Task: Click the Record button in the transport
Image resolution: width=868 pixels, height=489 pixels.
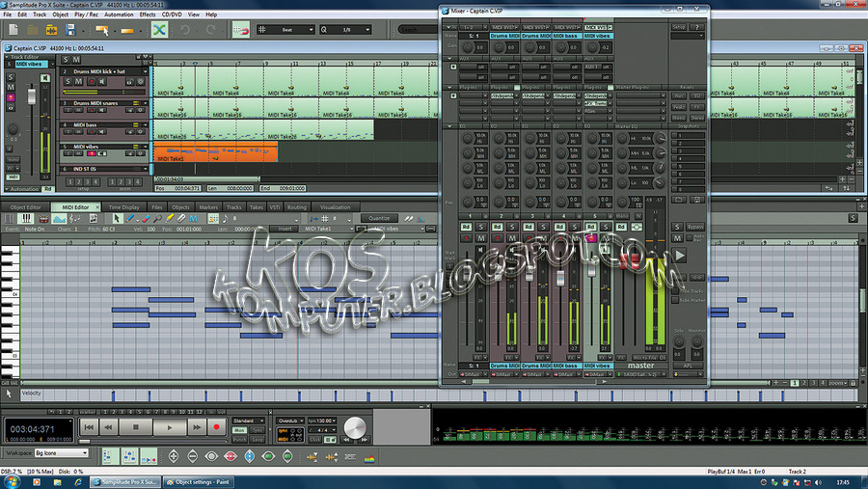Action: [216, 427]
